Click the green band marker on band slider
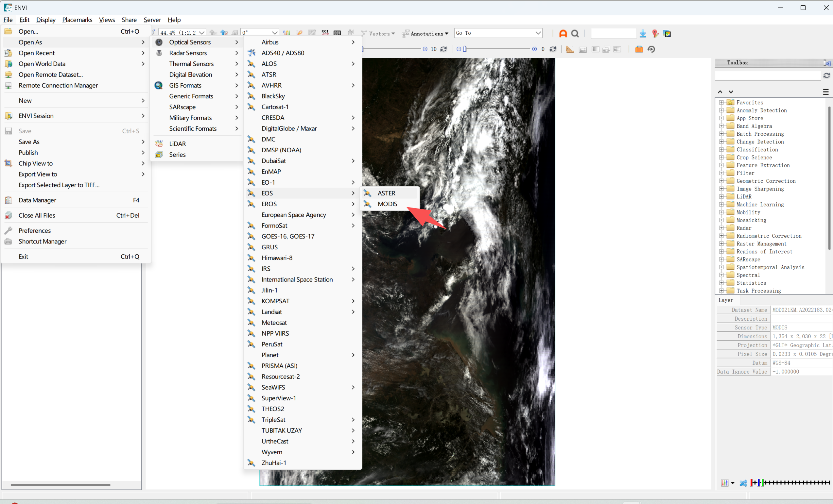Screen dimensions: 833x504 tap(763, 483)
